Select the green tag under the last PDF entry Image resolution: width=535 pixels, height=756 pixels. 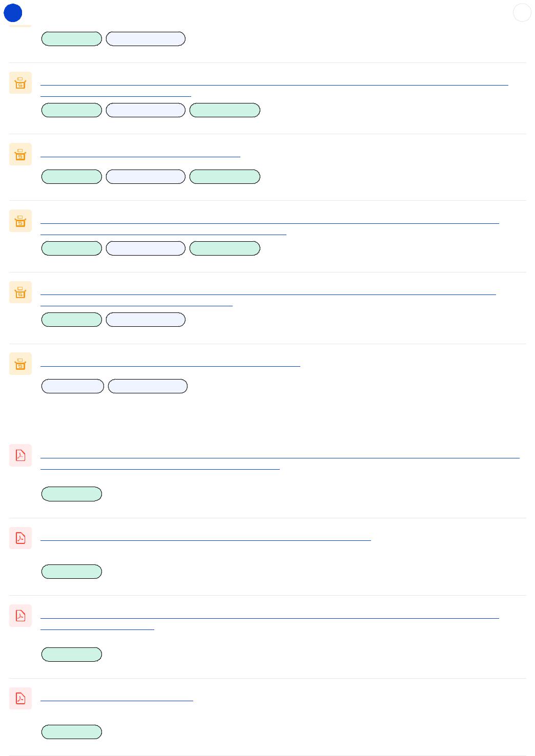pyautogui.click(x=72, y=732)
